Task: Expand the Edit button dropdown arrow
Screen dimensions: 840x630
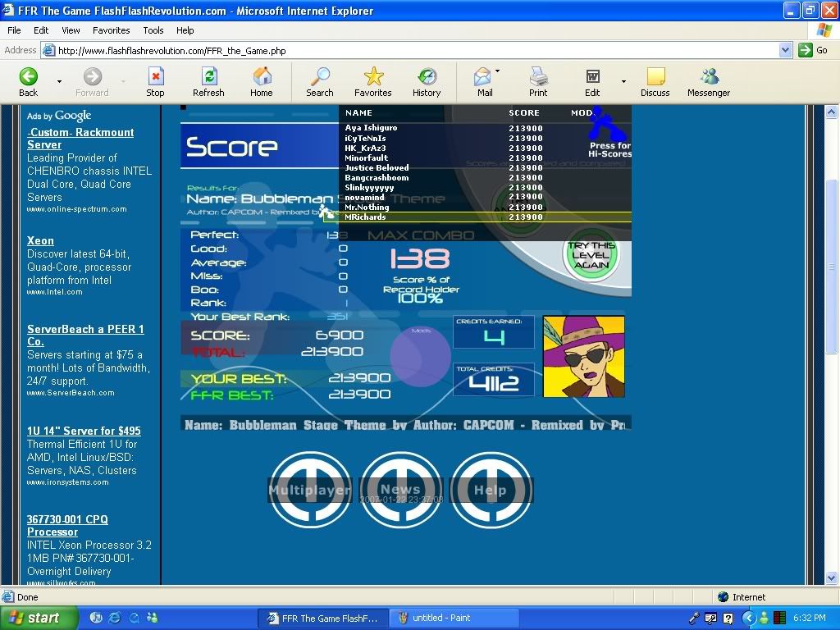Action: [x=623, y=81]
